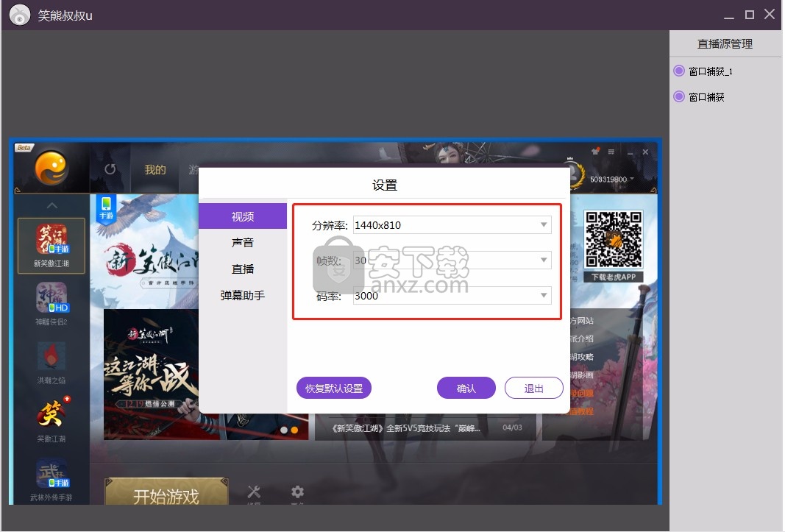Open news 《新笑傲江湖》全新5V5竞技玩法 link
Viewport: 785px width, 532px height.
[405, 428]
